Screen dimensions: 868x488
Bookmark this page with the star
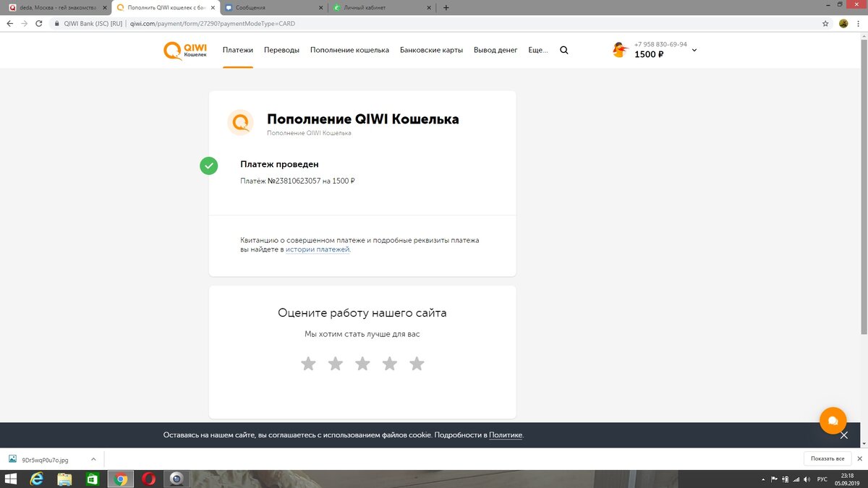825,23
